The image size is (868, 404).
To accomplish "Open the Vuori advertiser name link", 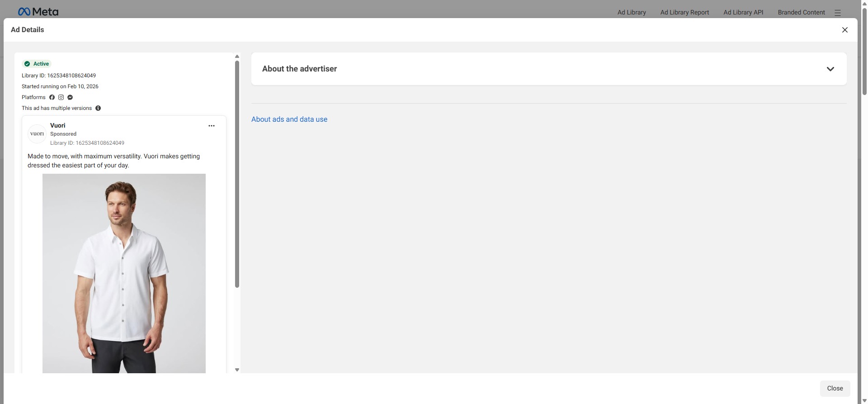I will (x=58, y=125).
